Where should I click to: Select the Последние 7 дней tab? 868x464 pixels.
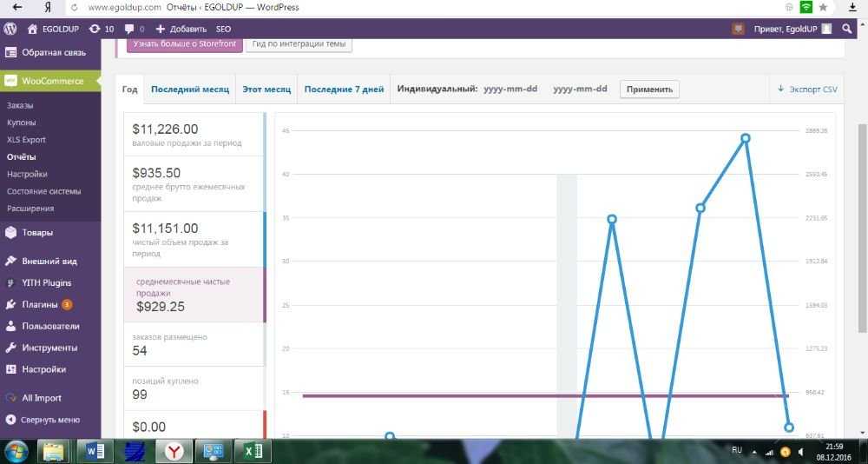tap(344, 89)
